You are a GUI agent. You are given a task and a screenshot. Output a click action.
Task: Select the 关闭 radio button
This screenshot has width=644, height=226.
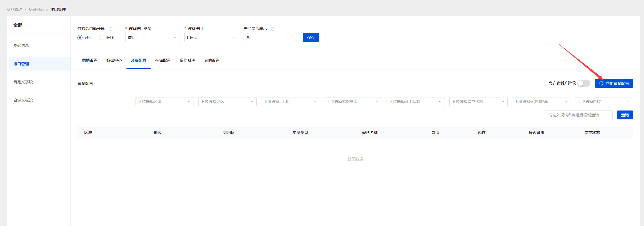102,37
